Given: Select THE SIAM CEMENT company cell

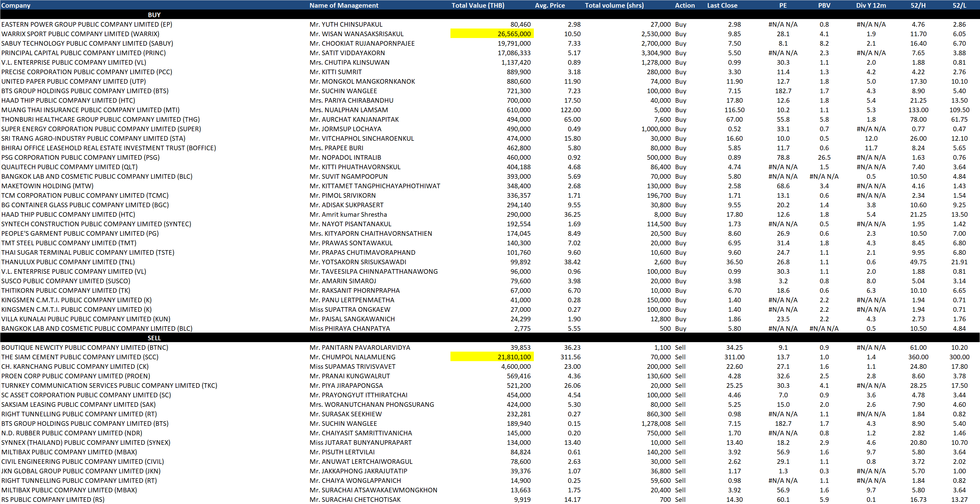Looking at the screenshot, I should pos(79,357).
